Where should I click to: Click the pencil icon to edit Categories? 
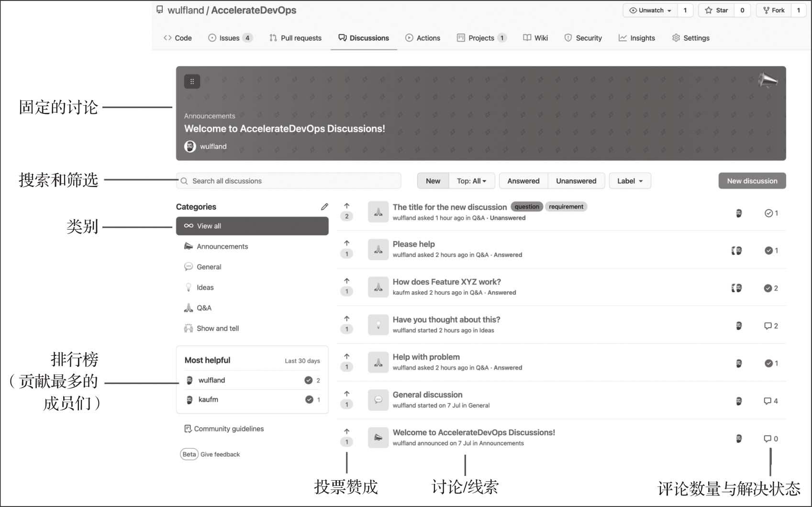tap(324, 207)
